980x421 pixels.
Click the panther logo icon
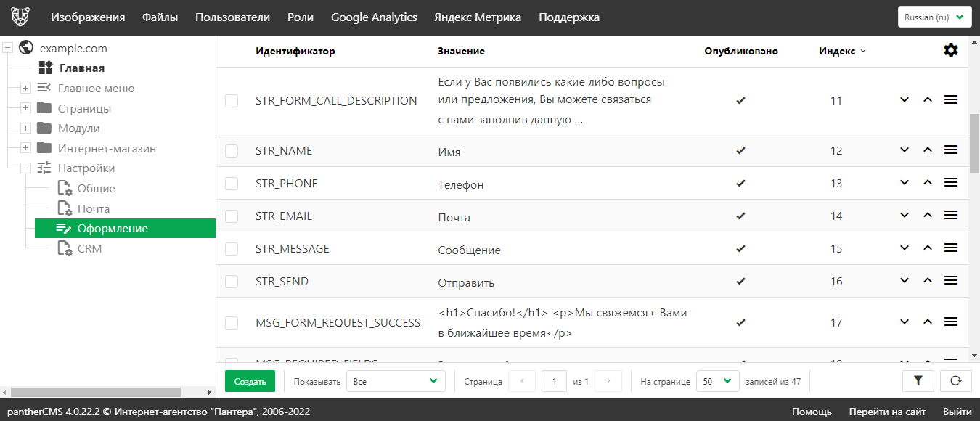point(20,17)
